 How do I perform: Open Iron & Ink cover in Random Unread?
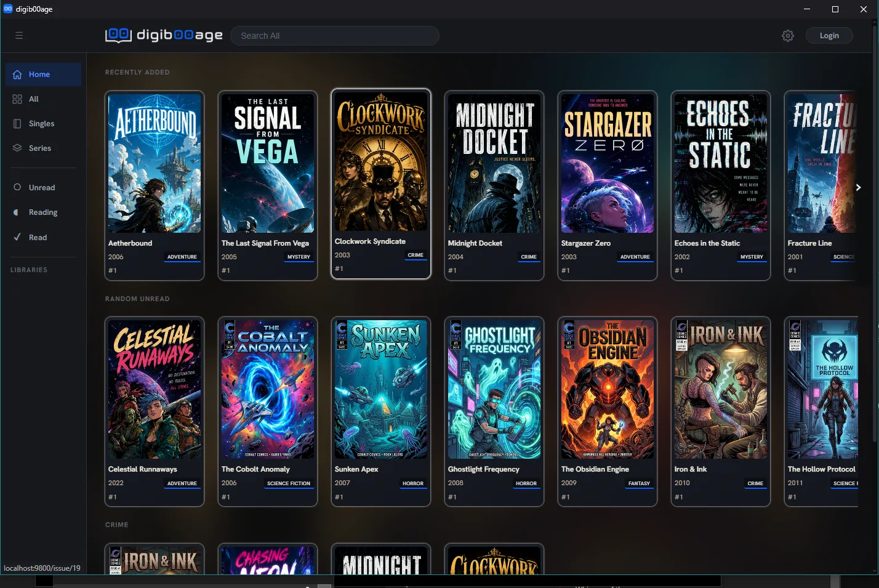[721, 389]
